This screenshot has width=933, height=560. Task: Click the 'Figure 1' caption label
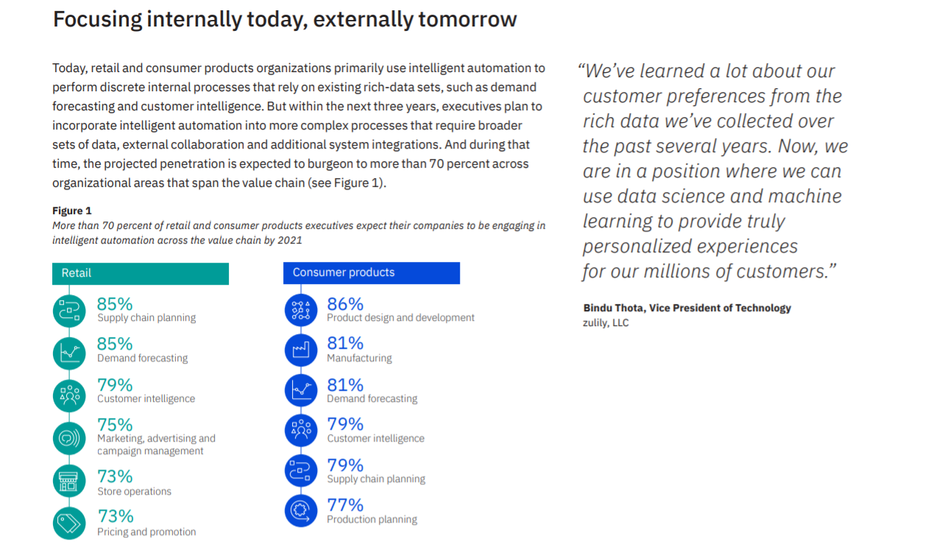(x=72, y=211)
